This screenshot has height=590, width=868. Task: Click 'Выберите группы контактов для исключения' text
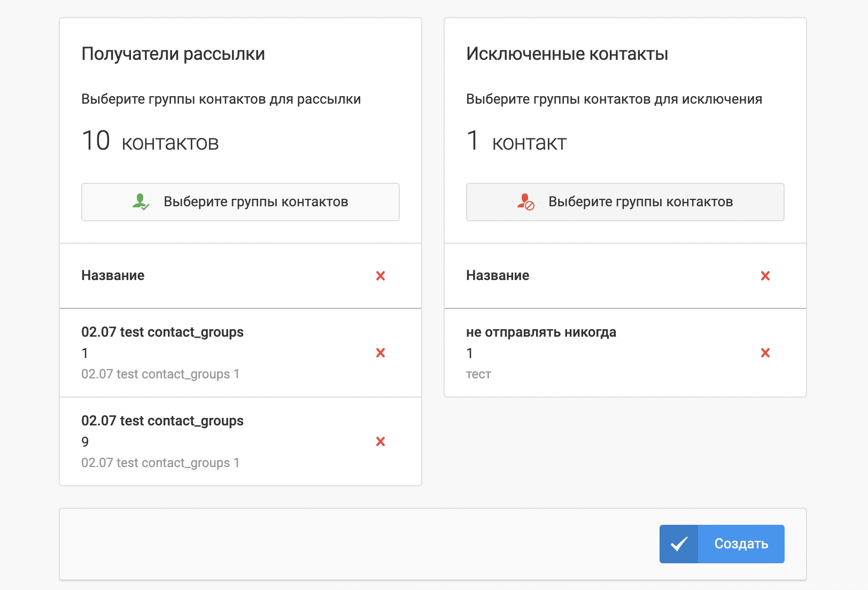pos(614,99)
